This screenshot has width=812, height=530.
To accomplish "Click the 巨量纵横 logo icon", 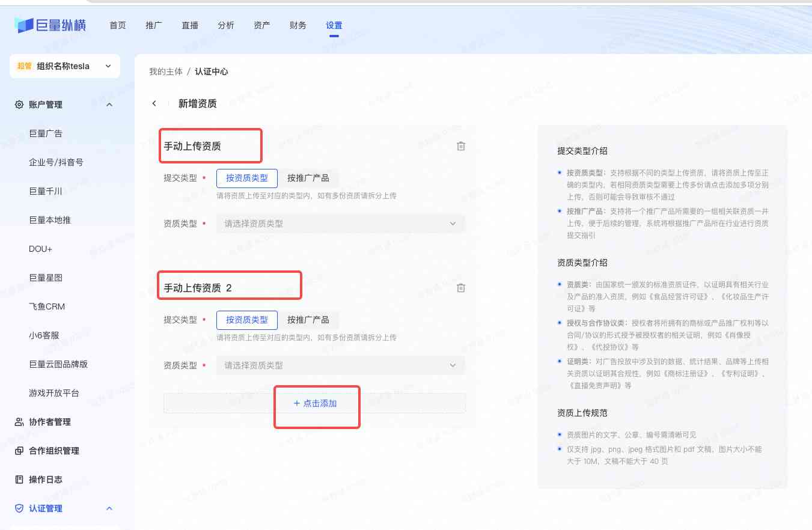I will tap(24, 25).
